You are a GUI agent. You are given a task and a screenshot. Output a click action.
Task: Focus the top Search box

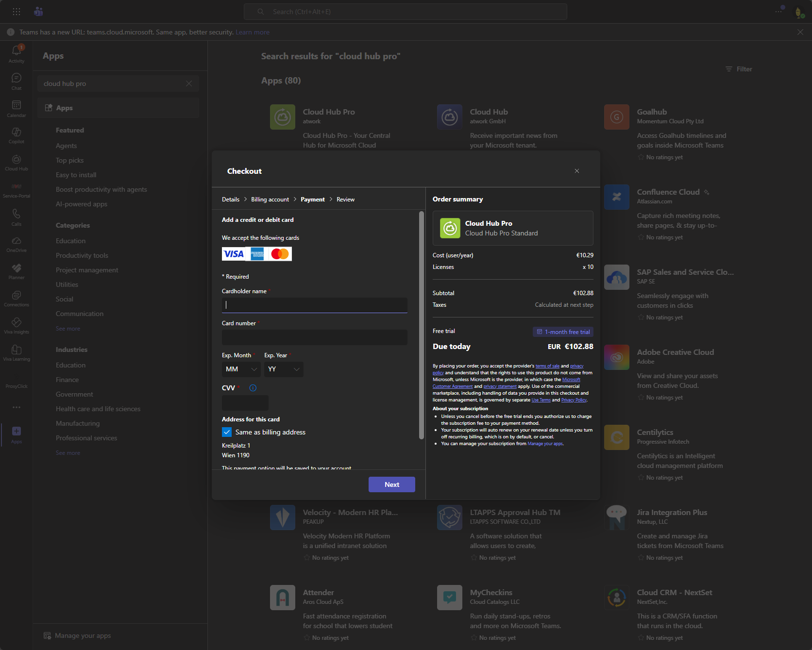click(406, 12)
